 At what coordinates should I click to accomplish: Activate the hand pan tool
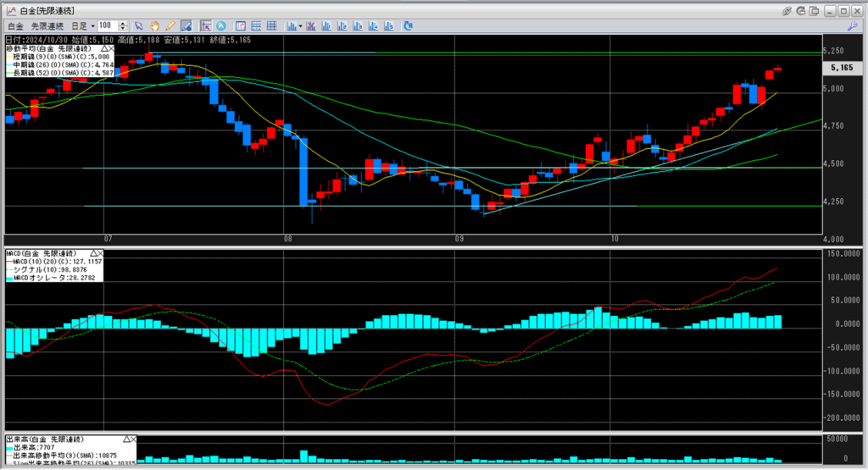point(154,26)
